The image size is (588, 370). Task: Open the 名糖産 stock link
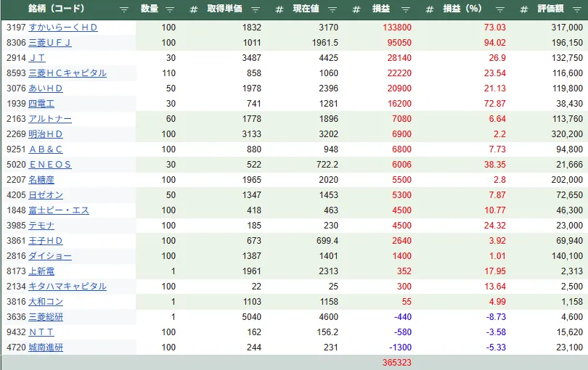click(41, 180)
